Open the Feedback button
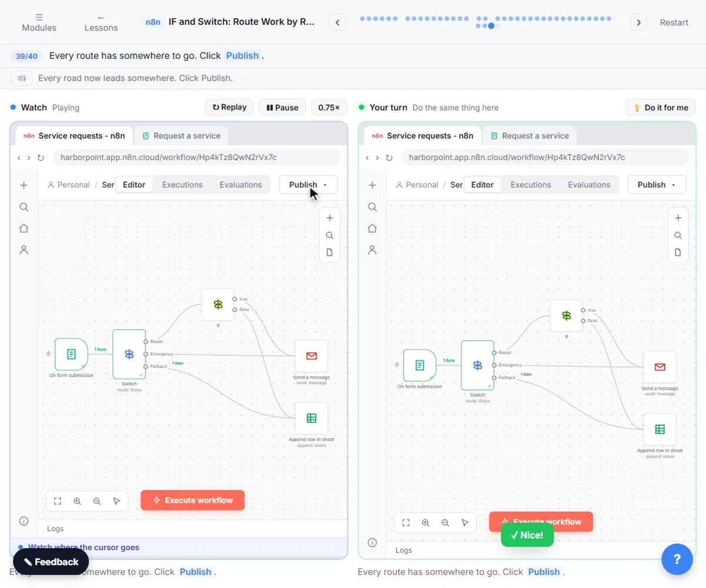Screen dimensions: 706x588 [51, 562]
